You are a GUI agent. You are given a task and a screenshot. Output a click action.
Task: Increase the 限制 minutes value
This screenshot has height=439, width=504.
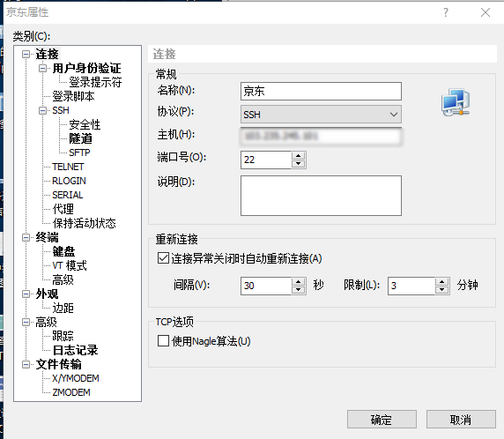click(442, 282)
